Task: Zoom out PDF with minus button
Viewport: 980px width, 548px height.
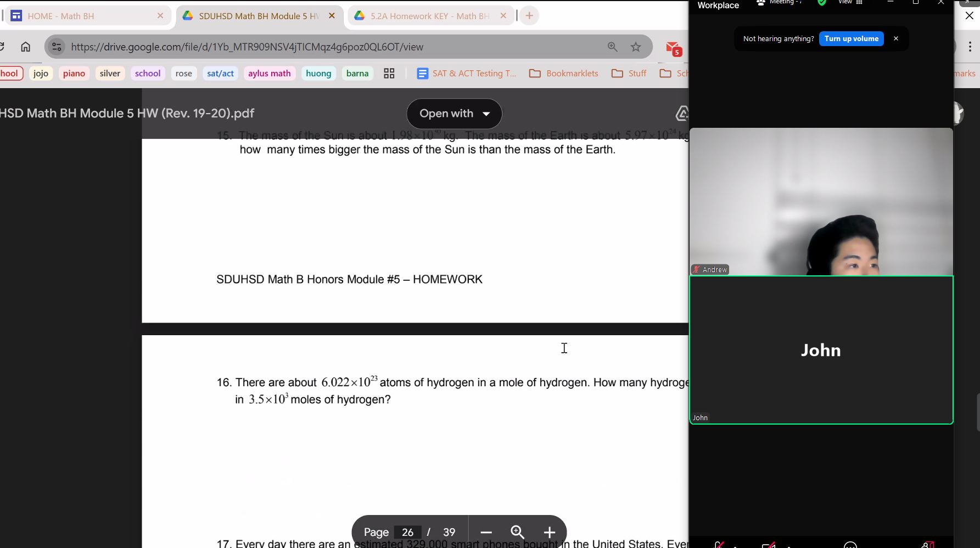Action: tap(486, 532)
